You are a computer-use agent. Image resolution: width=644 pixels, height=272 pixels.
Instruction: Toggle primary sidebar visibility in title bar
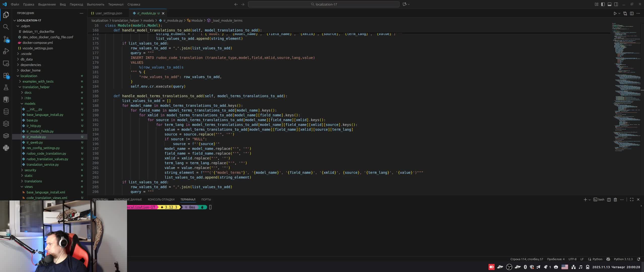603,4
